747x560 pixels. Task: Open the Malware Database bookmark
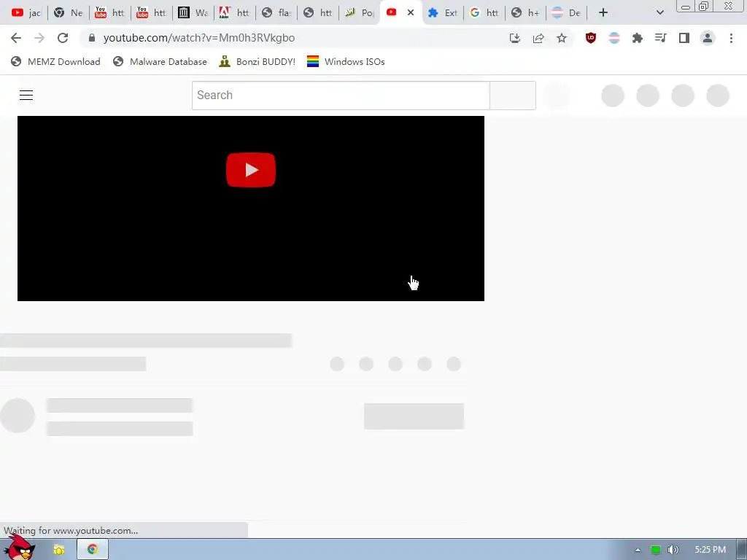160,61
